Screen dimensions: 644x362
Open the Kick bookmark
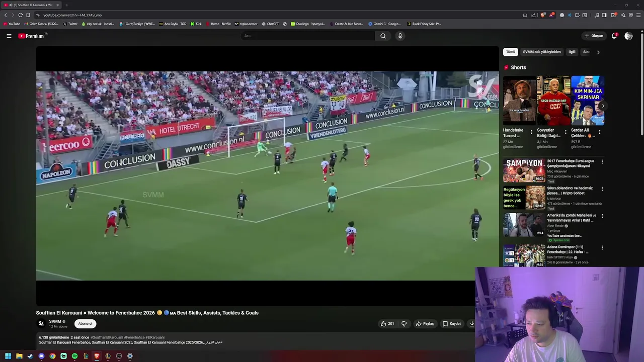pyautogui.click(x=196, y=24)
